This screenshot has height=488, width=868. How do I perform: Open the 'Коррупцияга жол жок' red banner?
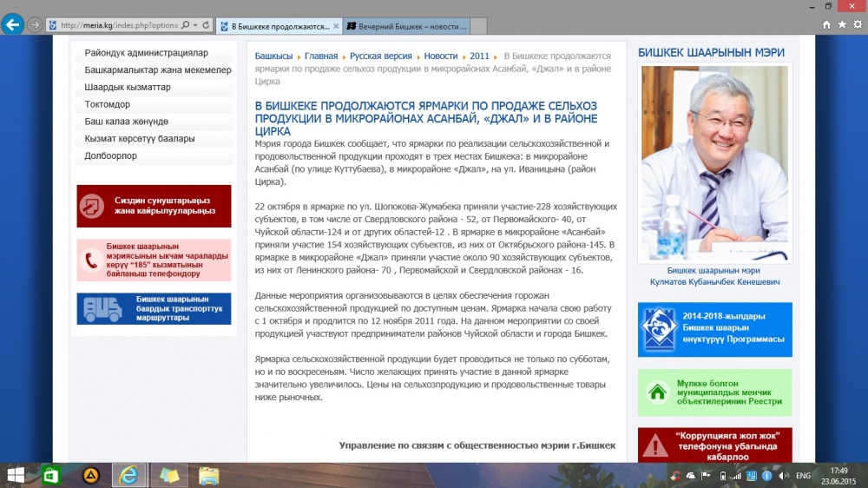point(714,445)
